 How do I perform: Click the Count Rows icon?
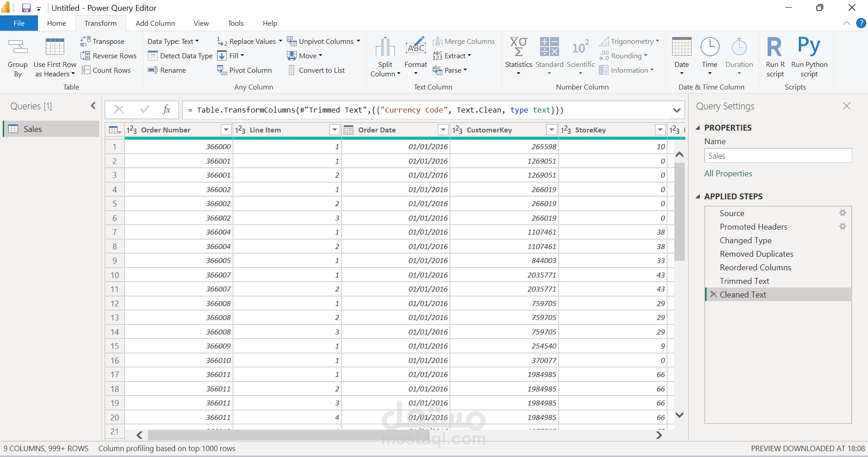[x=85, y=70]
